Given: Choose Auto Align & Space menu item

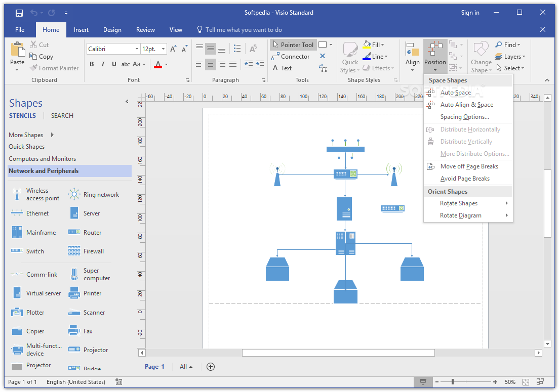Looking at the screenshot, I should (x=466, y=105).
